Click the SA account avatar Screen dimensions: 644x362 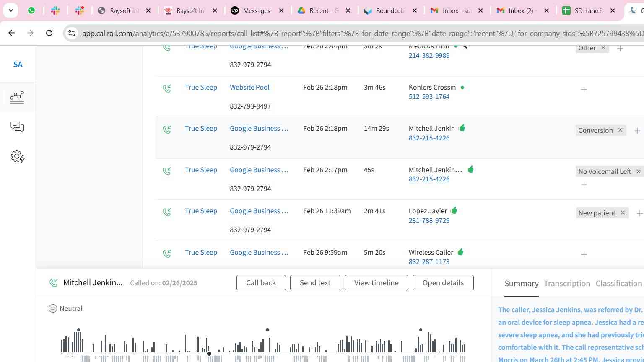click(18, 65)
